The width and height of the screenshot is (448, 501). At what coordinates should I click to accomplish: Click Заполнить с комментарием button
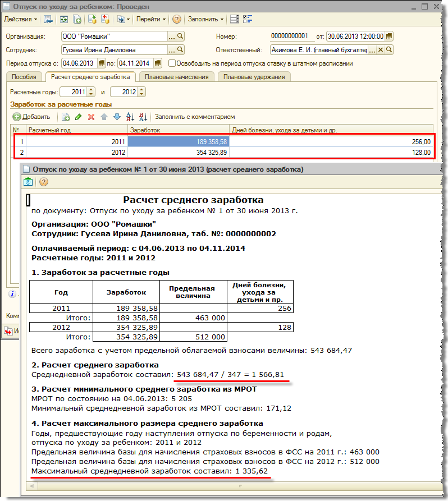click(x=195, y=117)
